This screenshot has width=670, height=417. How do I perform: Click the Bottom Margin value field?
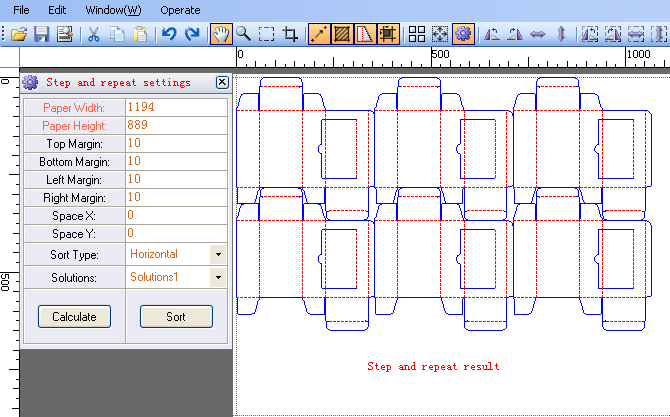pos(176,161)
